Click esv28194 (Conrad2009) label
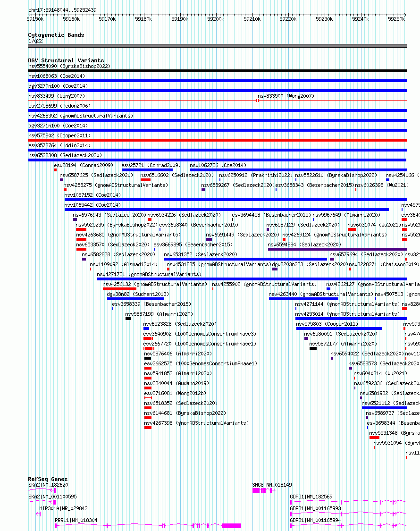 (x=84, y=165)
